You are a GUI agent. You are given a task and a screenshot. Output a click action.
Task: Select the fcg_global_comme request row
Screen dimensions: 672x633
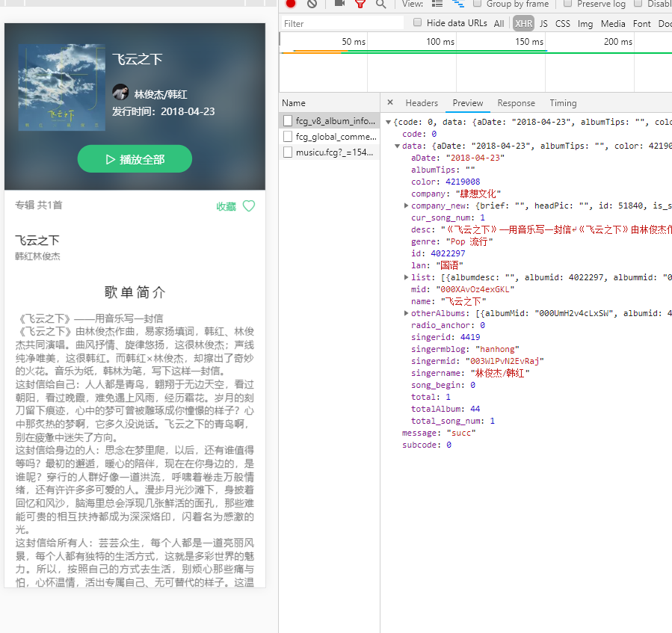pyautogui.click(x=329, y=137)
